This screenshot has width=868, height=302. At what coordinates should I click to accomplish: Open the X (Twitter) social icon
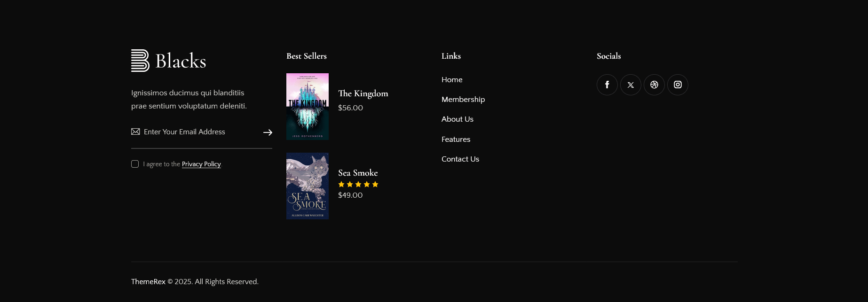pos(631,85)
